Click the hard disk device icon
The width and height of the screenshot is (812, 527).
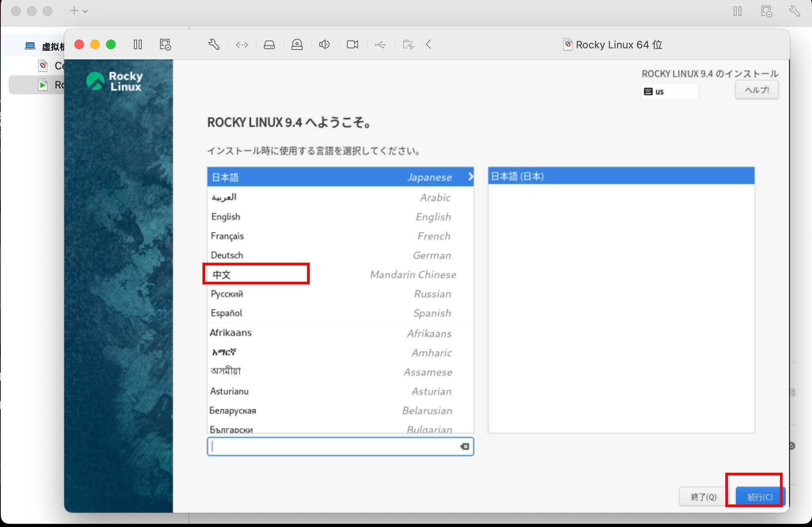coord(269,45)
